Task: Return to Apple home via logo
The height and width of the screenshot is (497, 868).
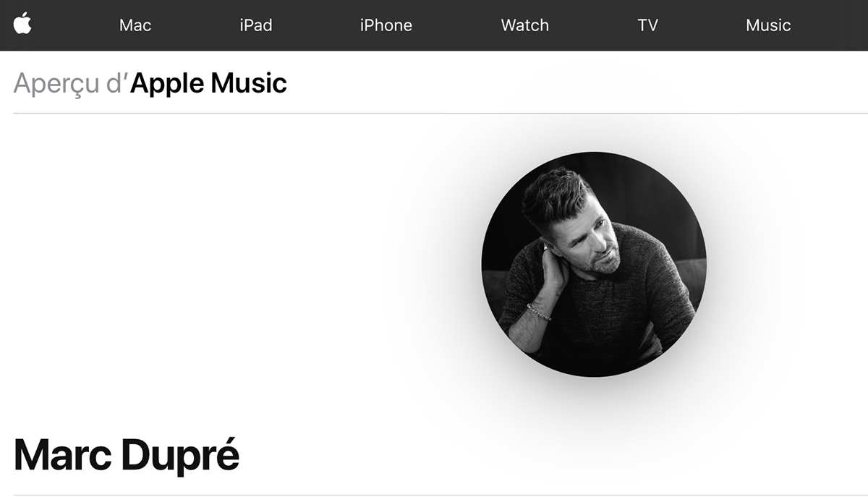Action: click(22, 24)
